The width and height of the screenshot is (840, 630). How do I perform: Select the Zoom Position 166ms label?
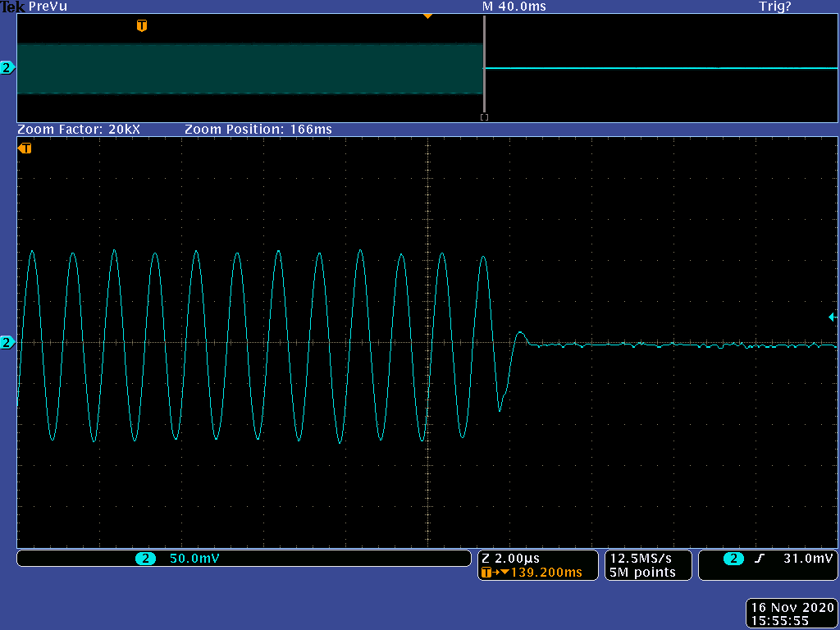[258, 130]
